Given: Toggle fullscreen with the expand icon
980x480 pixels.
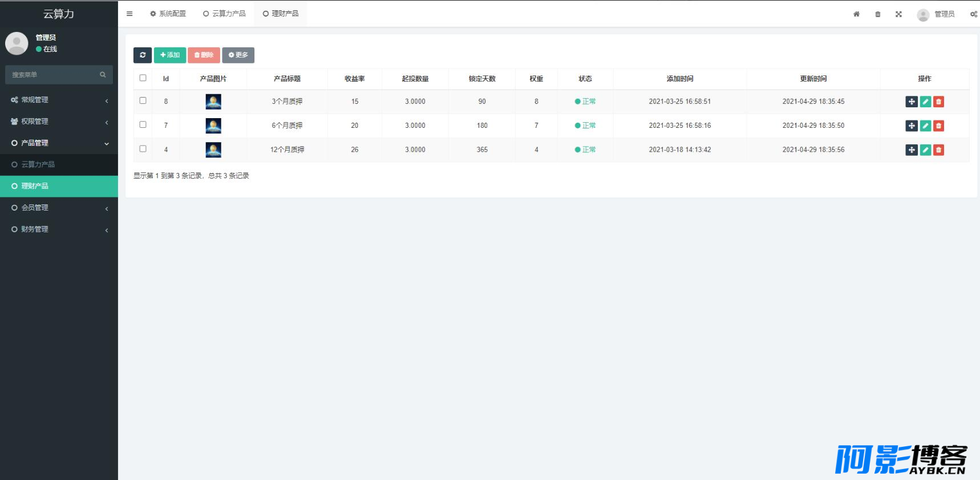Looking at the screenshot, I should click(898, 14).
